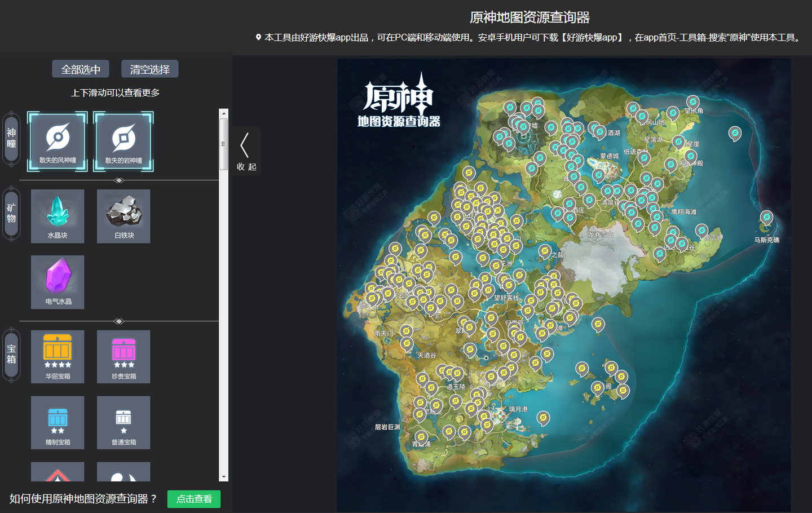Click the 清空选择 clear selection button
The height and width of the screenshot is (513, 812).
[x=149, y=69]
